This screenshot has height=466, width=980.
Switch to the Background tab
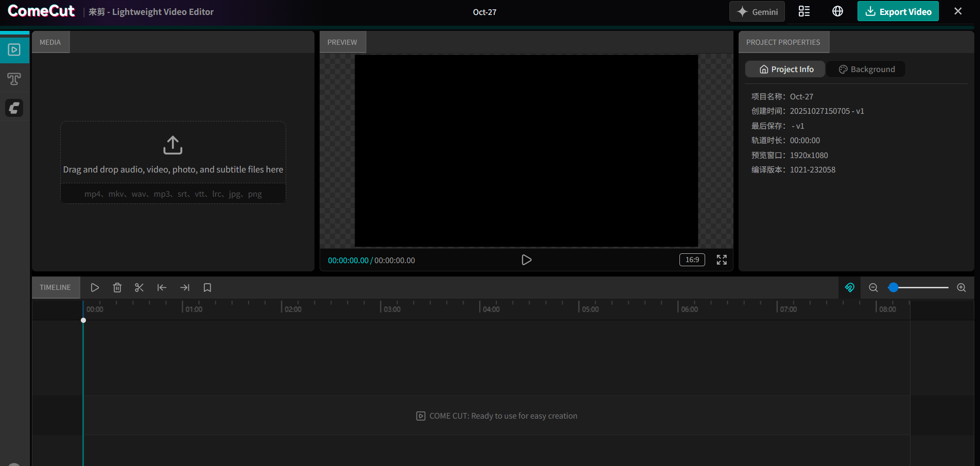tap(866, 70)
